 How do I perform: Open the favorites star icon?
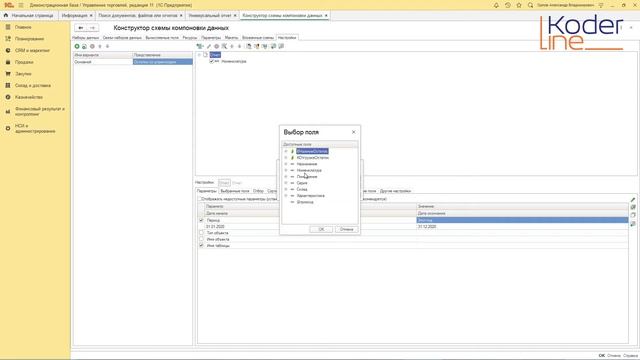(519, 5)
